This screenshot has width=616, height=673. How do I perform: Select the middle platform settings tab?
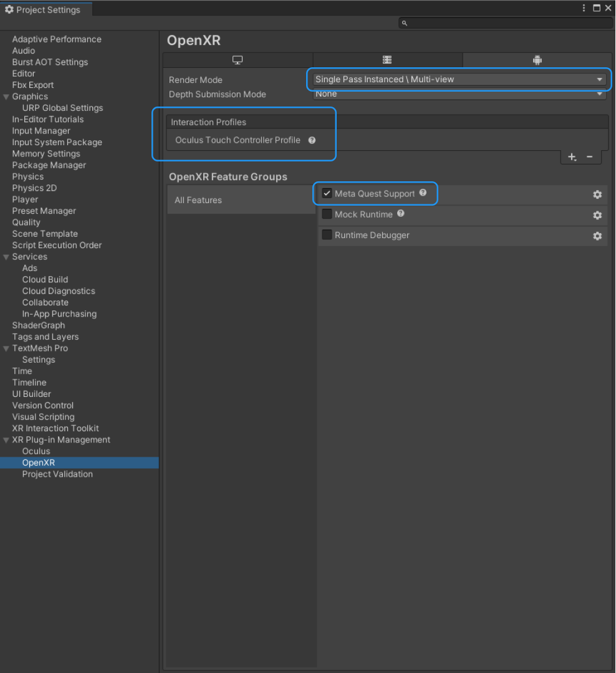[x=387, y=60]
